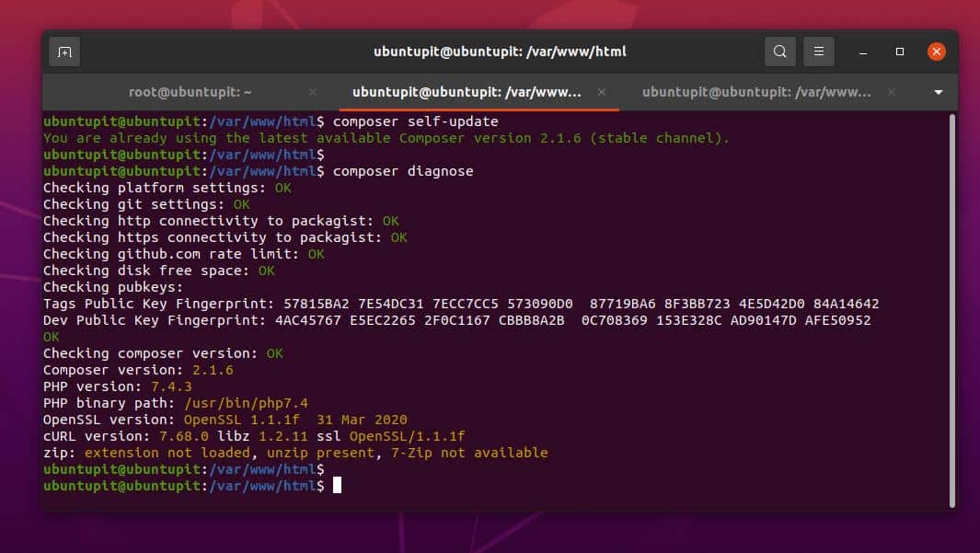
Task: Select the active ubuntupit /var/www tab
Action: coord(467,93)
